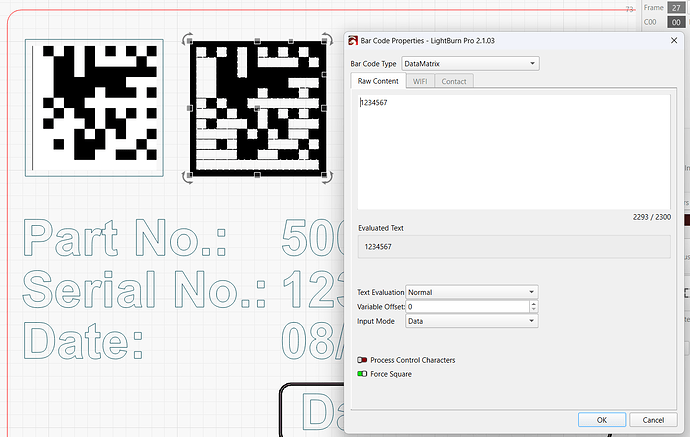
Task: Open the Bar Code Type dropdown
Action: (470, 63)
